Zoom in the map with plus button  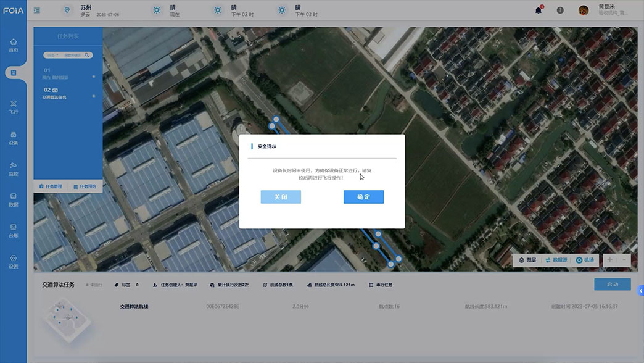(x=610, y=261)
